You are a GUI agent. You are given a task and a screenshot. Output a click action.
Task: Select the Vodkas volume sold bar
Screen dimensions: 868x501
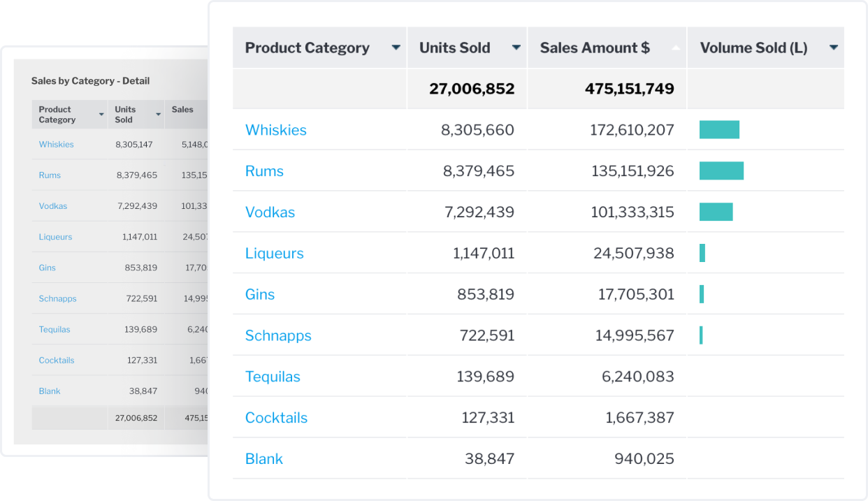pyautogui.click(x=716, y=212)
